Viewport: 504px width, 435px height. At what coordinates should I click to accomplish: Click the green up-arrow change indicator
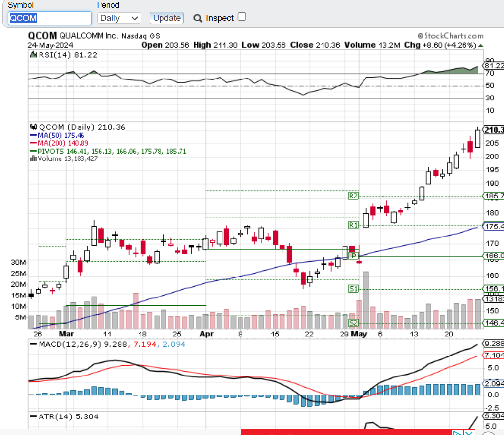481,46
